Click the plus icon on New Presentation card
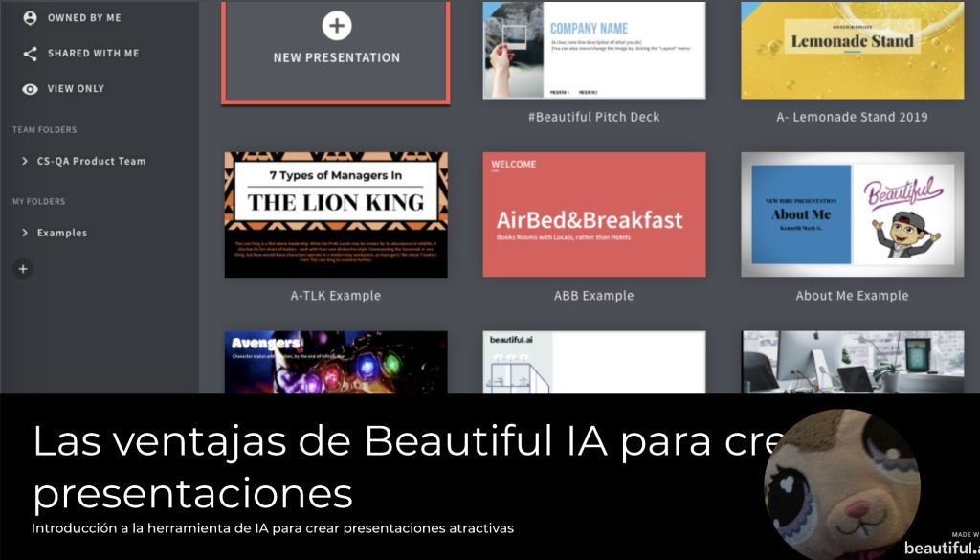The image size is (980, 560). pos(337,26)
